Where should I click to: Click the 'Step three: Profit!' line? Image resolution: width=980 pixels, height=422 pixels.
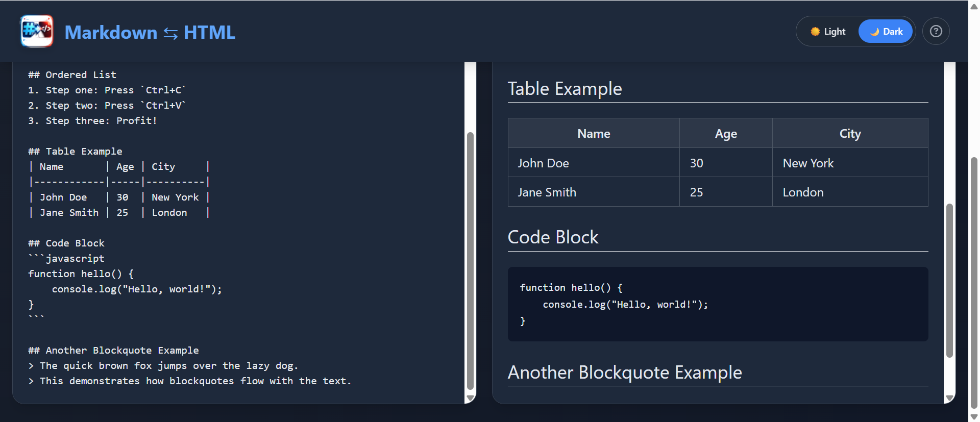coord(92,120)
